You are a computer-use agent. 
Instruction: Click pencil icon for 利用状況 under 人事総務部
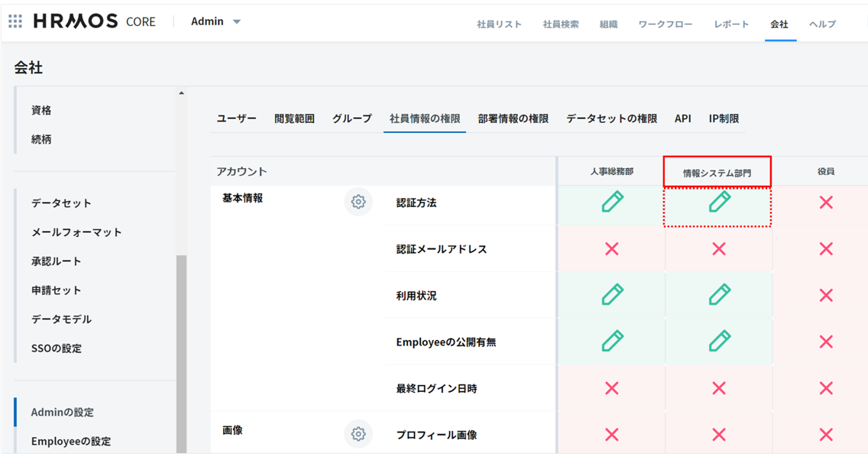click(x=612, y=295)
